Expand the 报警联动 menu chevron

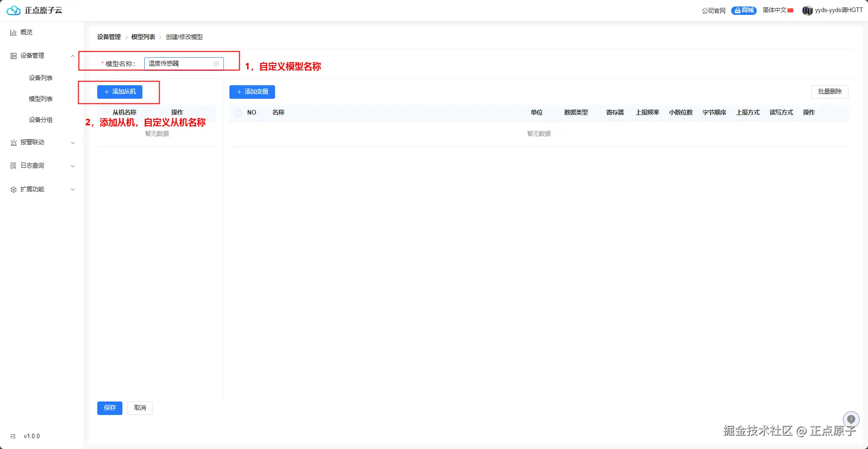73,143
